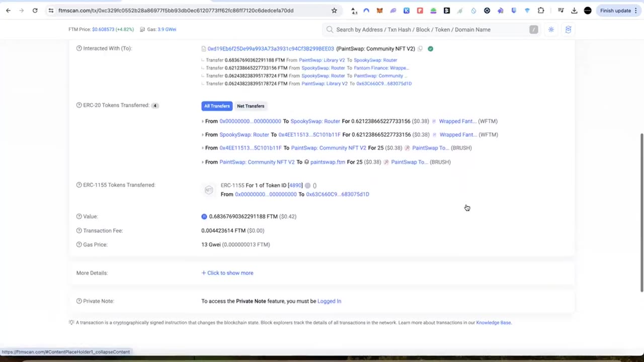This screenshot has height=362, width=644.
Task: Open contract address 0xd19Eb6f25De99a993A73a...BEE03 link
Action: pyautogui.click(x=271, y=49)
